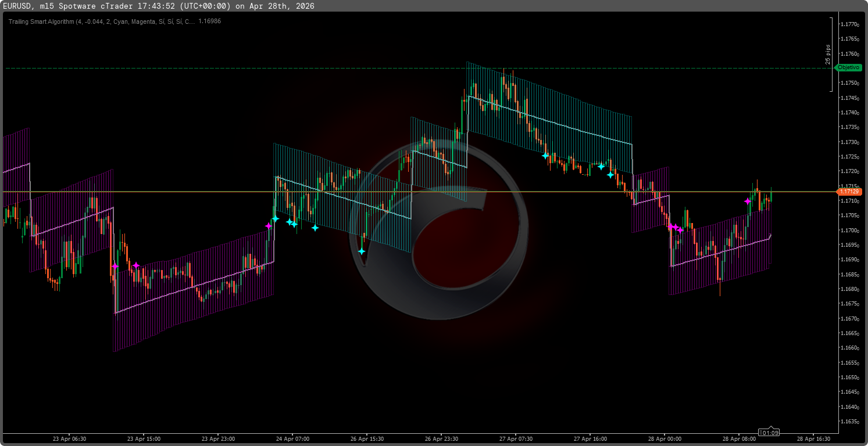This screenshot has height=446, width=868.
Task: Click the cyan sell signal diamond marker
Action: click(x=276, y=217)
